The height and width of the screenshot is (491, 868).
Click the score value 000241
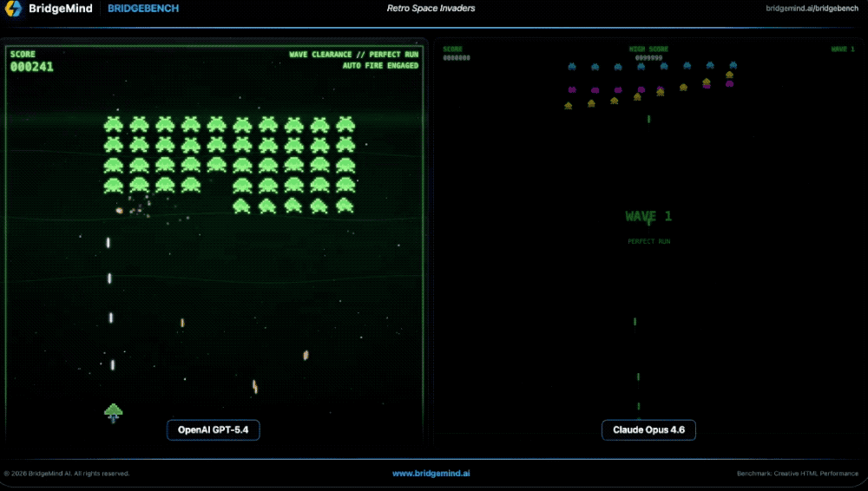point(31,67)
